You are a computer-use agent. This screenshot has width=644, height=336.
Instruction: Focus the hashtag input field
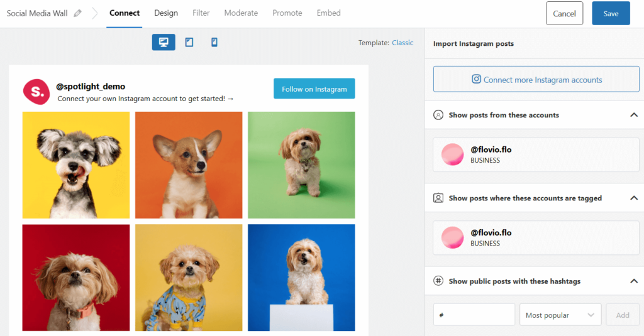[474, 315]
